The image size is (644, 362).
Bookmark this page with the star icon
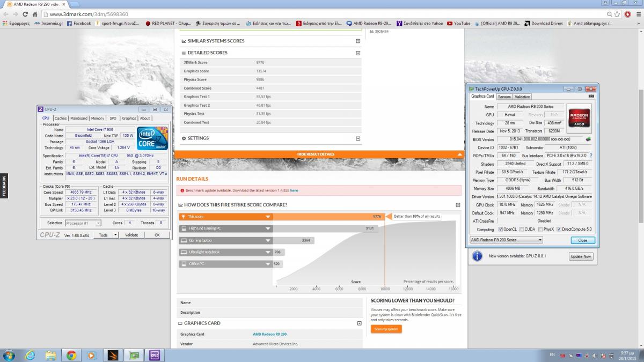tap(617, 14)
